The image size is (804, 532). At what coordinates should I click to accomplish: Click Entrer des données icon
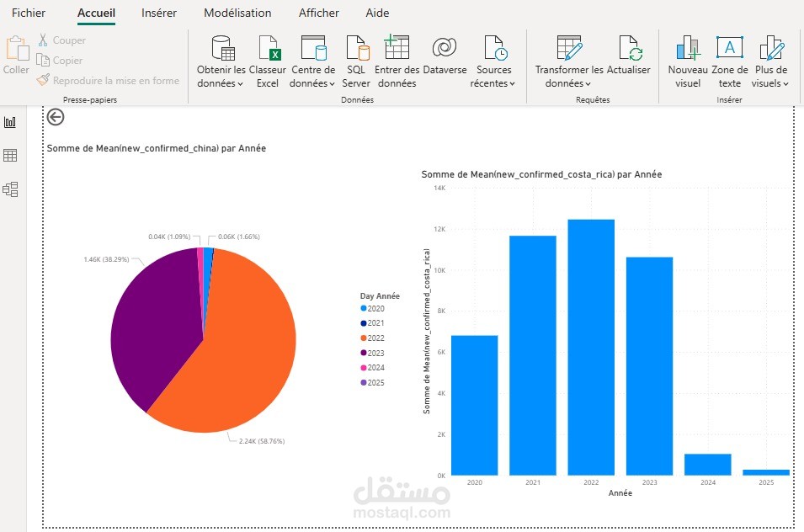[397, 49]
